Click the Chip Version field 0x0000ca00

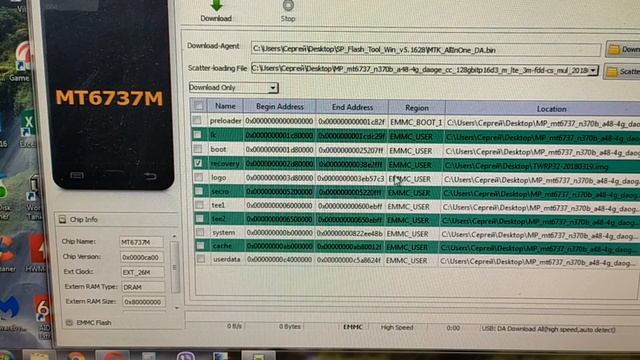[142, 257]
